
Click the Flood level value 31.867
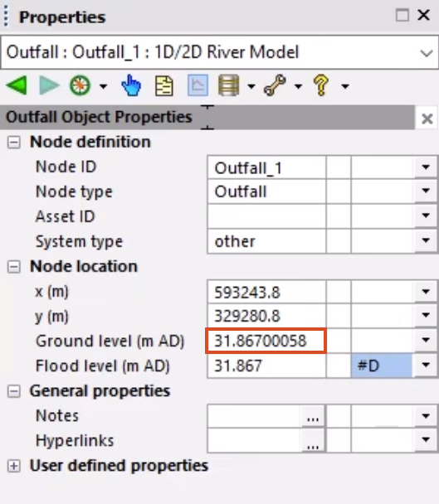(267, 366)
